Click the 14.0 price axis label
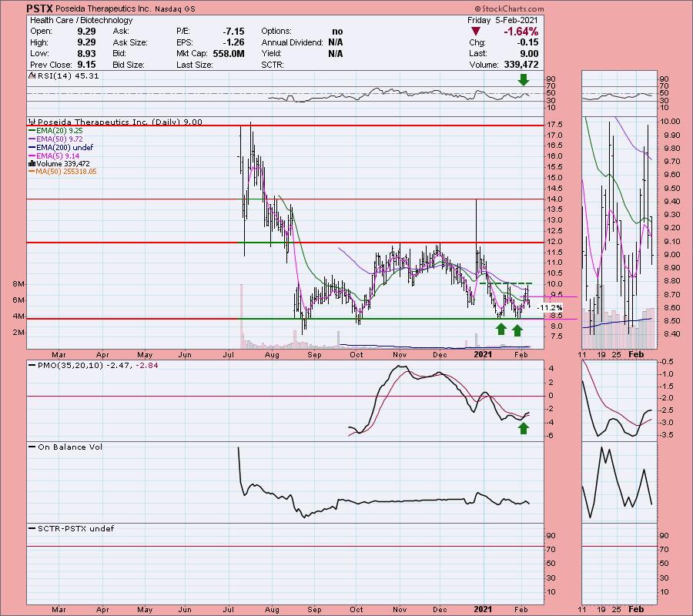 [554, 199]
